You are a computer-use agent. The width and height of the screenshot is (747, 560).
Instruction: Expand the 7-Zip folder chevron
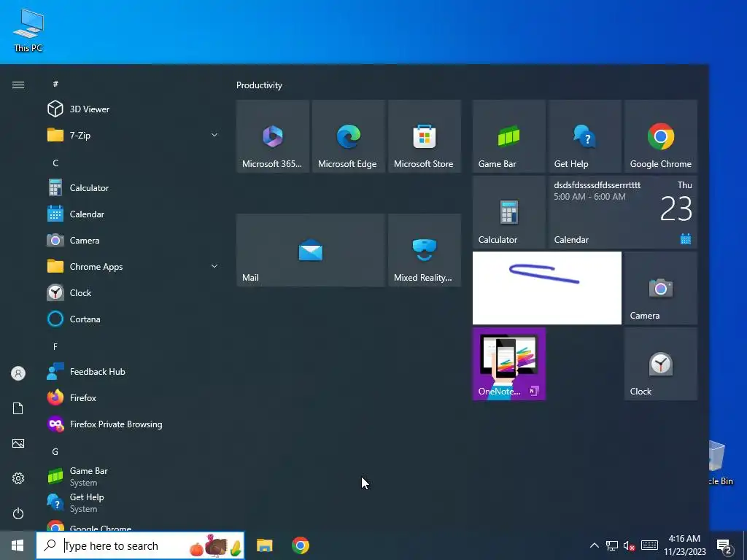214,135
